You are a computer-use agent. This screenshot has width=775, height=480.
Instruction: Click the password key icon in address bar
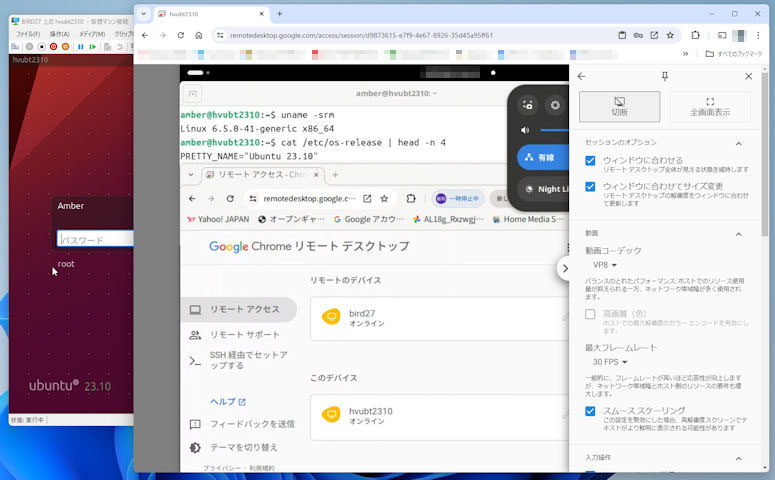pos(638,35)
